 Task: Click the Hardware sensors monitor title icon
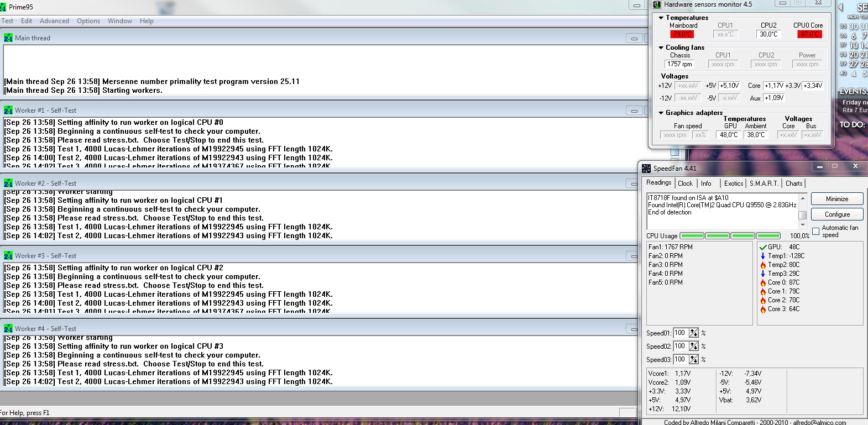point(657,4)
